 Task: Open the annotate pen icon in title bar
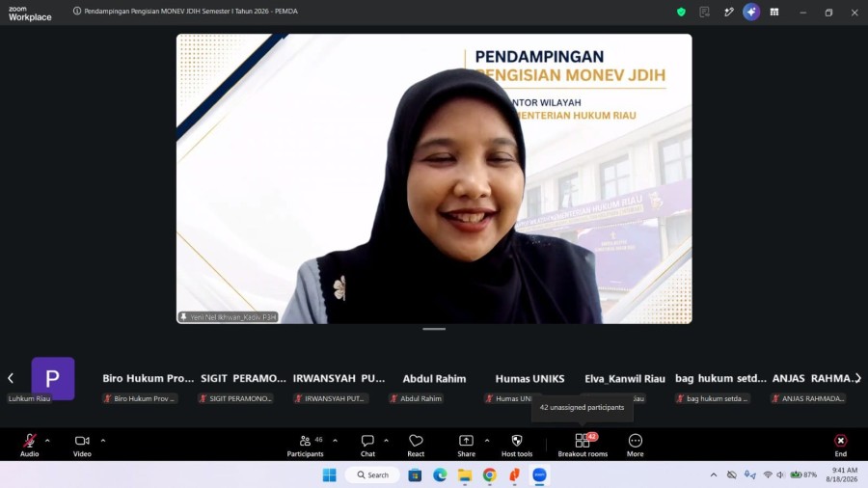point(728,13)
